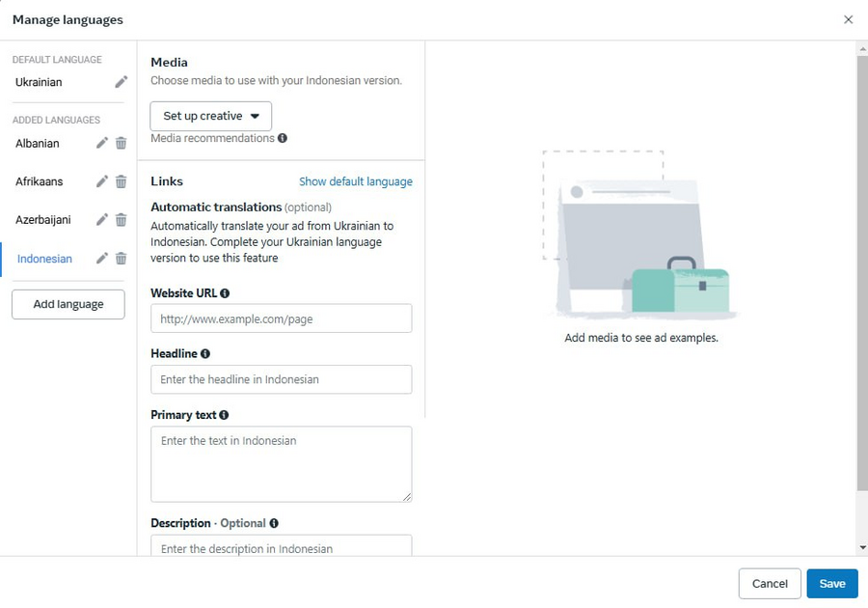Screen dimensions: 868x608
Task: Click the pencil icon next to Albanian
Action: pos(102,144)
